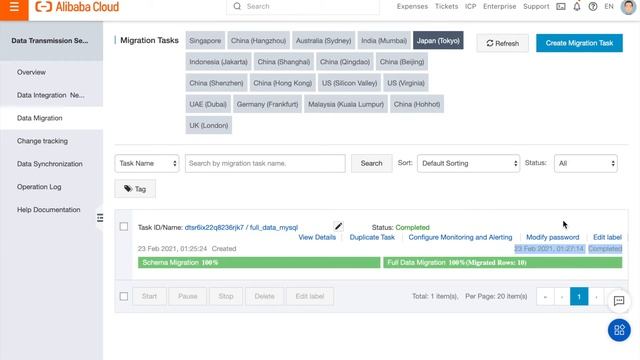Select the China (Qingdao) region tab
This screenshot has width=640, height=360.
345,62
